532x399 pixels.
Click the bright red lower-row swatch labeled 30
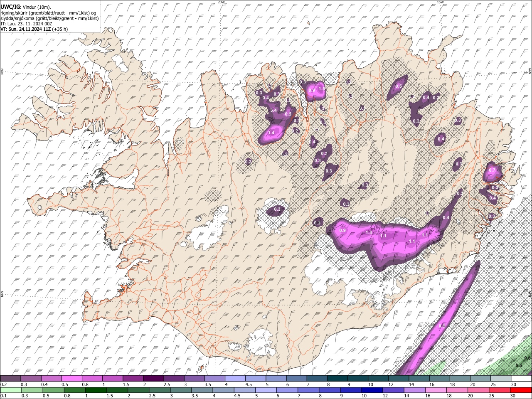click(x=520, y=390)
